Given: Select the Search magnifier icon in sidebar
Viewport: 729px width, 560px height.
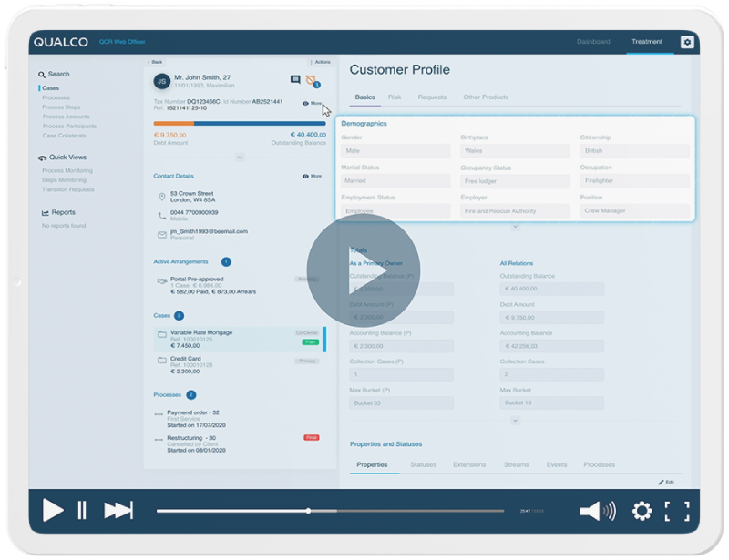Looking at the screenshot, I should click(x=41, y=74).
